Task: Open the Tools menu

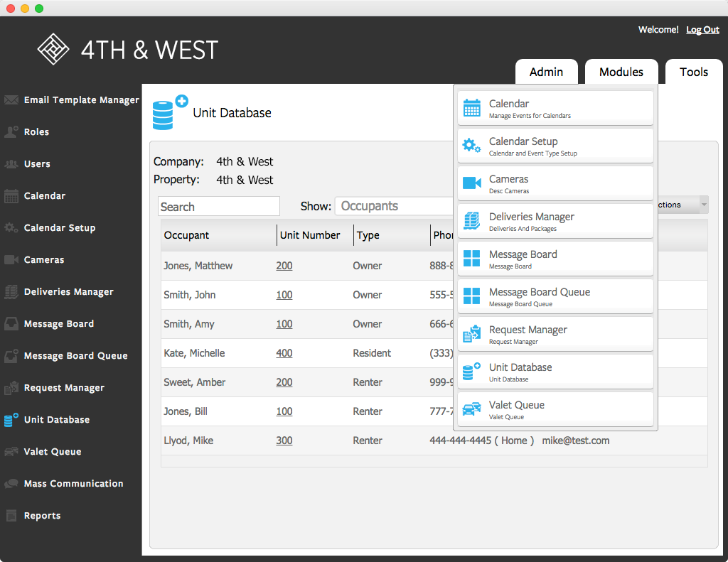Action: pyautogui.click(x=693, y=72)
